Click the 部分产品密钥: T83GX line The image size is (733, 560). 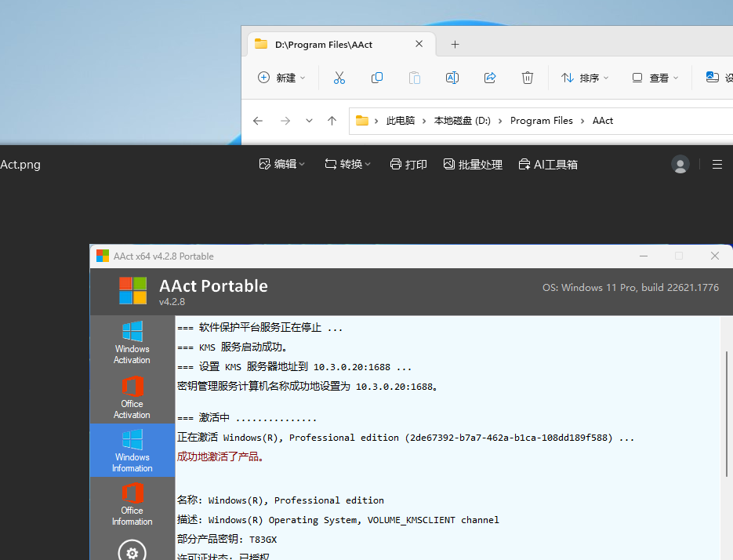(x=227, y=540)
